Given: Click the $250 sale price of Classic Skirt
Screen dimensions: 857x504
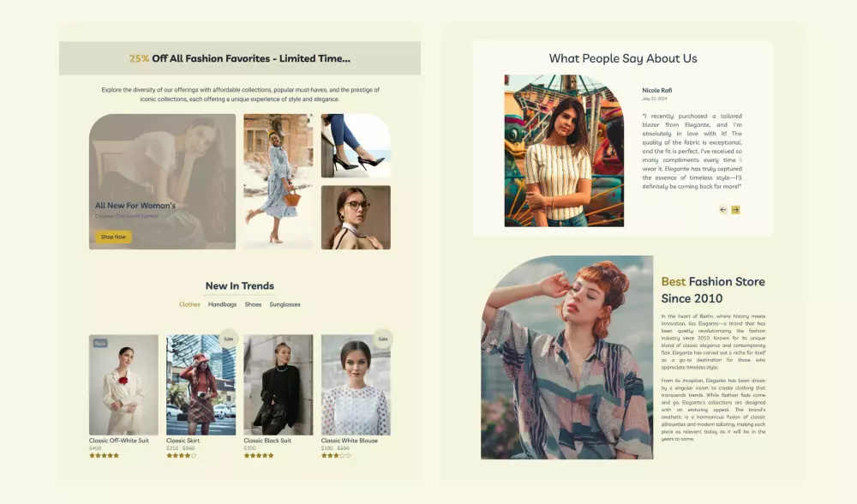Looking at the screenshot, I should pyautogui.click(x=172, y=448).
